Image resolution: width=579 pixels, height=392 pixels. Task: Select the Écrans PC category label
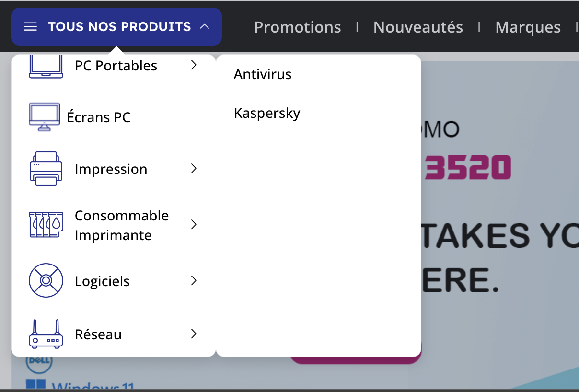tap(99, 117)
